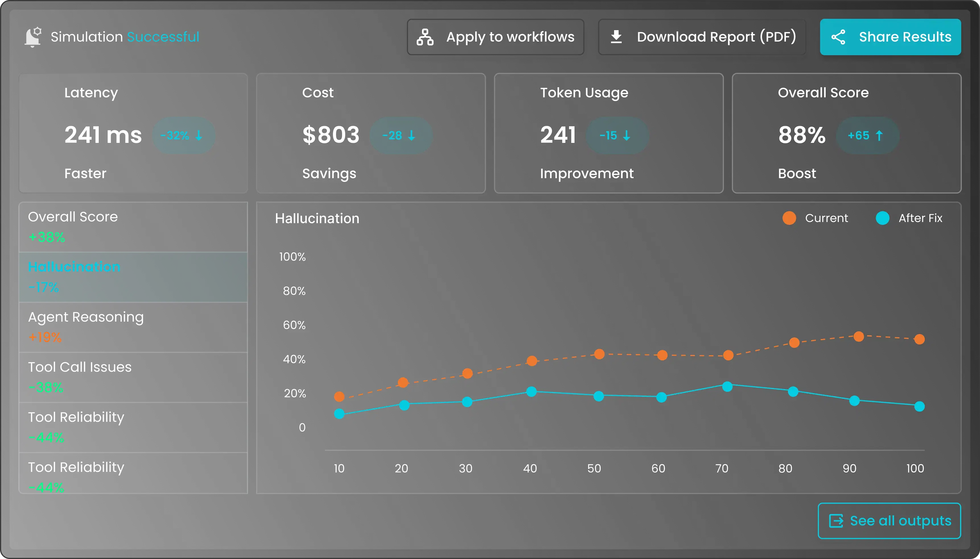Toggle the After Fix series via its cyan legend dot

(882, 218)
